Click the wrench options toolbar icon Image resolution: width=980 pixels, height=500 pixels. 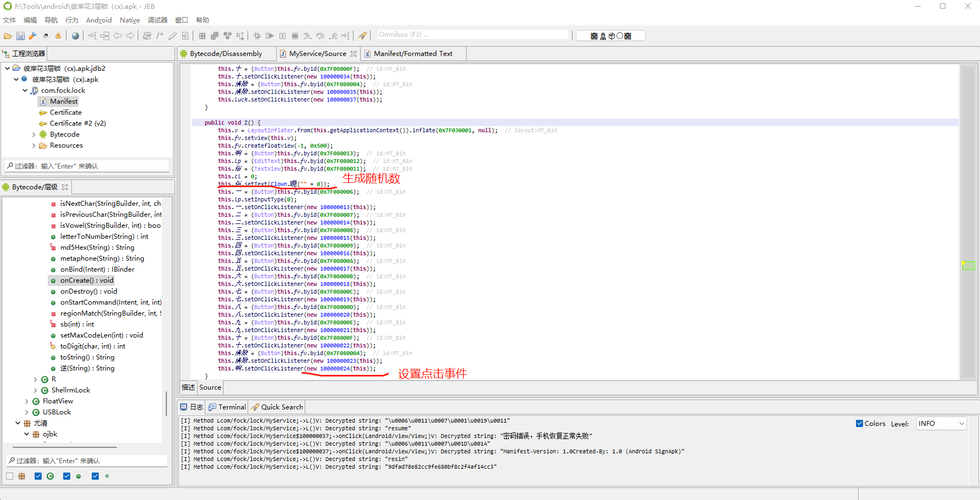point(33,36)
